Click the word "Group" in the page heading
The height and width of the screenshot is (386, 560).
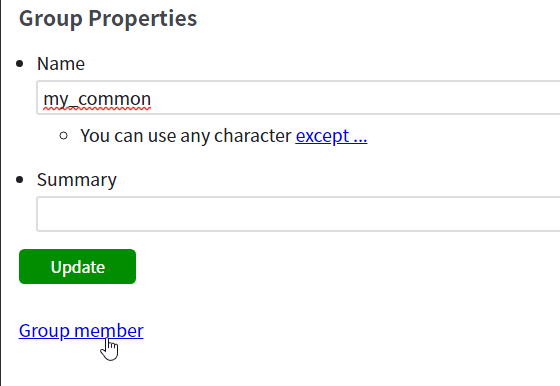pos(51,19)
